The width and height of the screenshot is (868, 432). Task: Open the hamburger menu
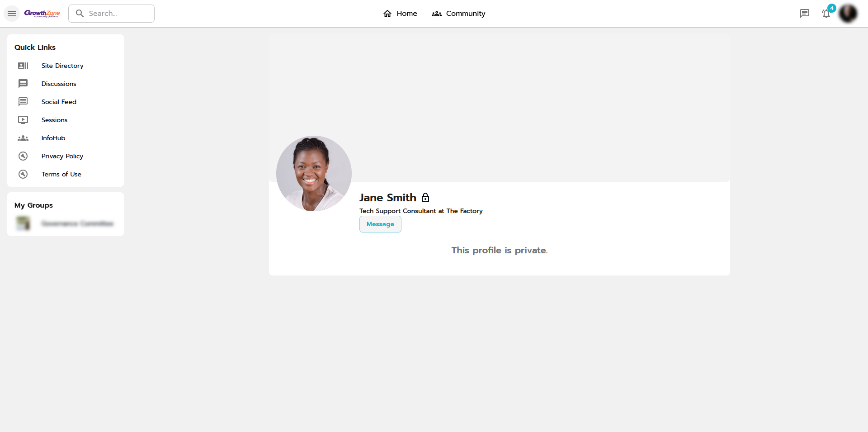click(12, 14)
